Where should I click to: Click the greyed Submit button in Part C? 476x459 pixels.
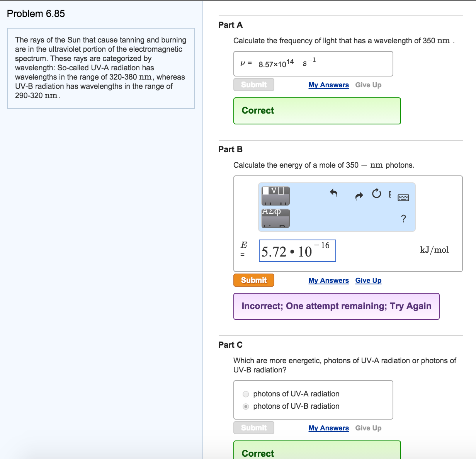(x=254, y=428)
